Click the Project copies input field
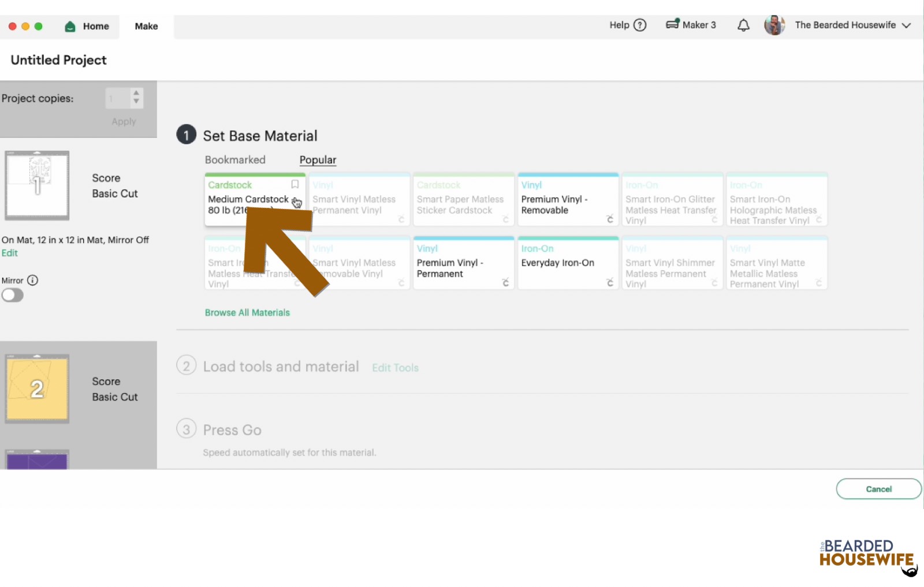 (118, 98)
